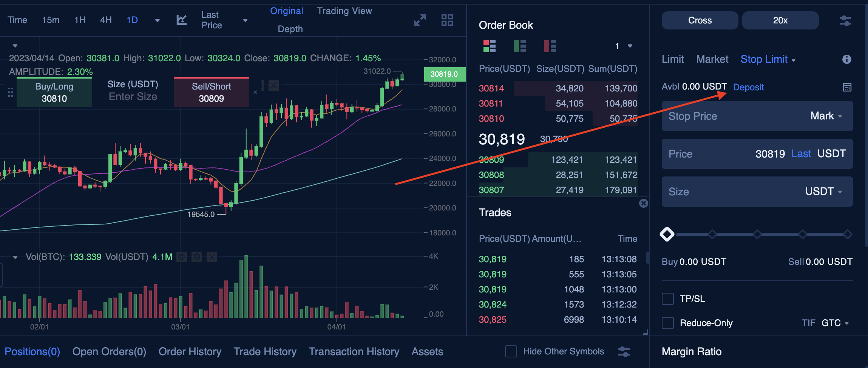Open the Mark stop price trigger dropdown
868x368 pixels.
point(826,116)
